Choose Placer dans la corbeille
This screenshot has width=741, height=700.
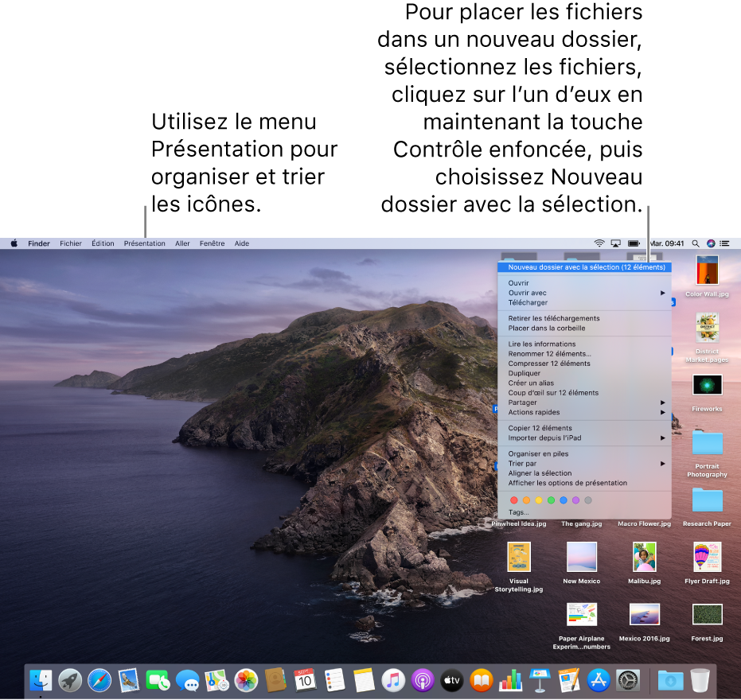(x=584, y=329)
